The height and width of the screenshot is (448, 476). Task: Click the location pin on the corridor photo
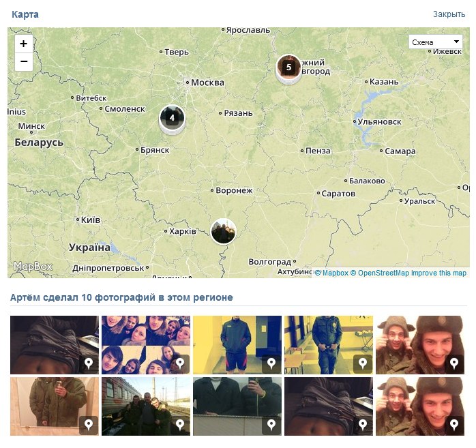[x=363, y=363]
